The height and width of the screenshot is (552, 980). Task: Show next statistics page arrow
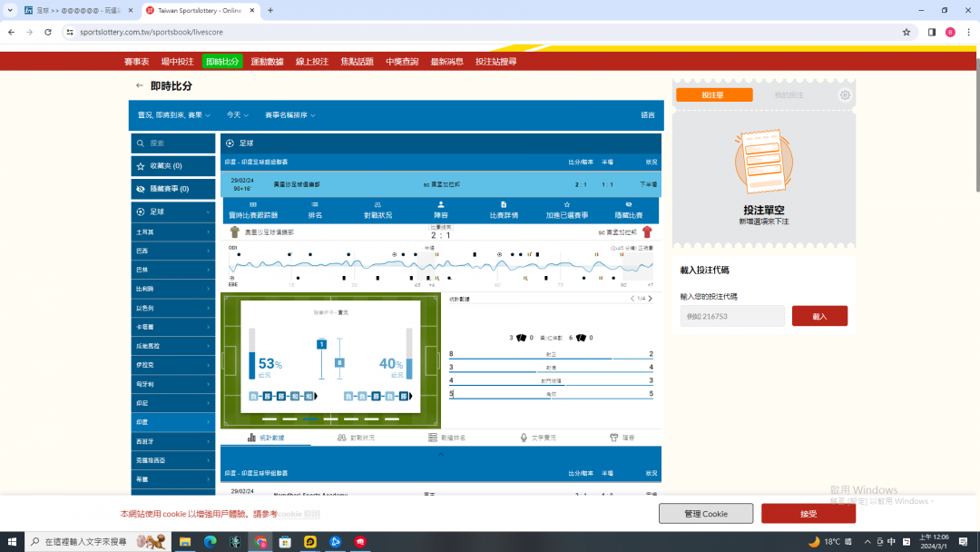[x=650, y=299]
